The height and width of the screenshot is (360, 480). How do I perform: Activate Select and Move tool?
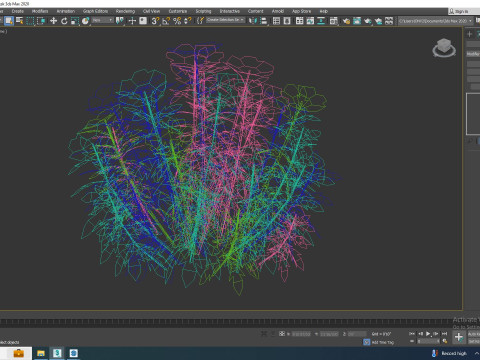pos(53,21)
